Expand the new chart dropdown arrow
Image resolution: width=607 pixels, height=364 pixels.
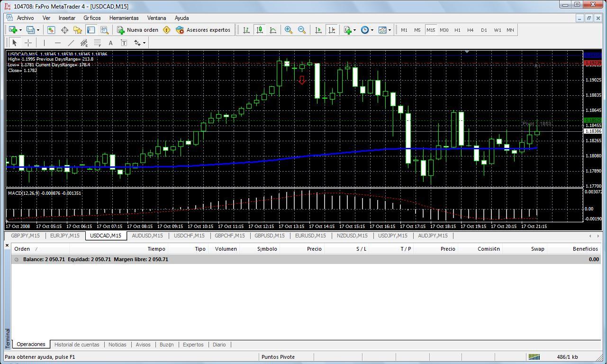(20, 30)
